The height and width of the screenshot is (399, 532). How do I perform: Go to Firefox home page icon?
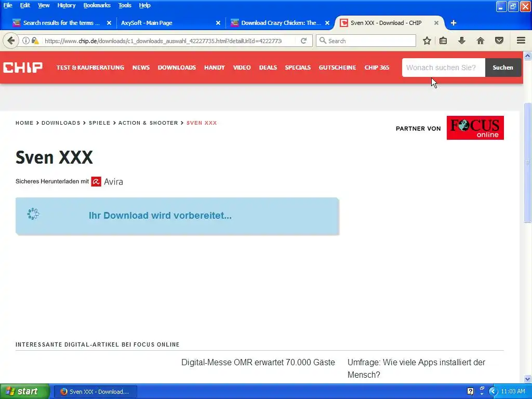[x=481, y=41]
